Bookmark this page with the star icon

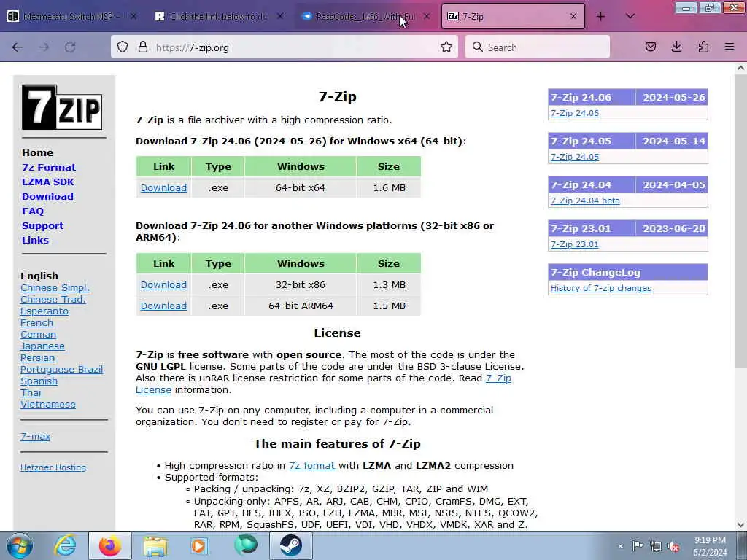pos(446,47)
